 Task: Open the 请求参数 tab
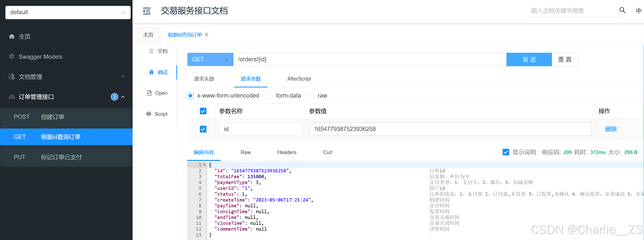[x=251, y=79]
